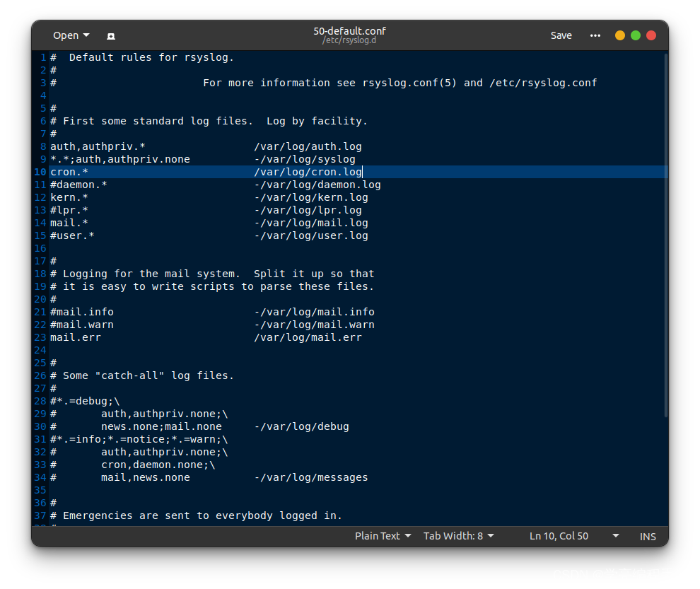Click the Open button to browse files
This screenshot has width=700, height=589.
point(67,35)
